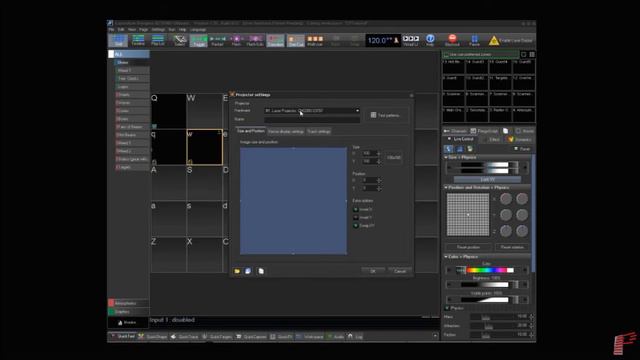Click the first blue icon under Live Control
This screenshot has height=360, width=640.
[449, 149]
